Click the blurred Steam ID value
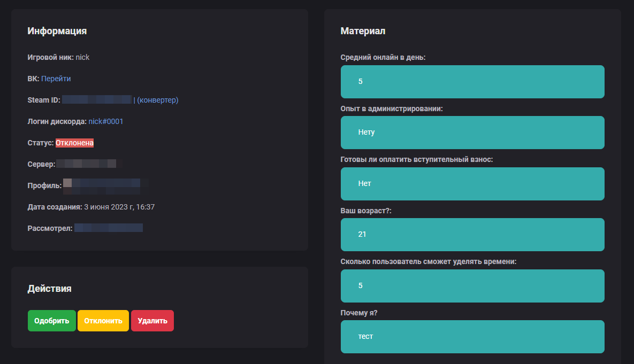Screen dimensions: 634x364 click(x=96, y=100)
